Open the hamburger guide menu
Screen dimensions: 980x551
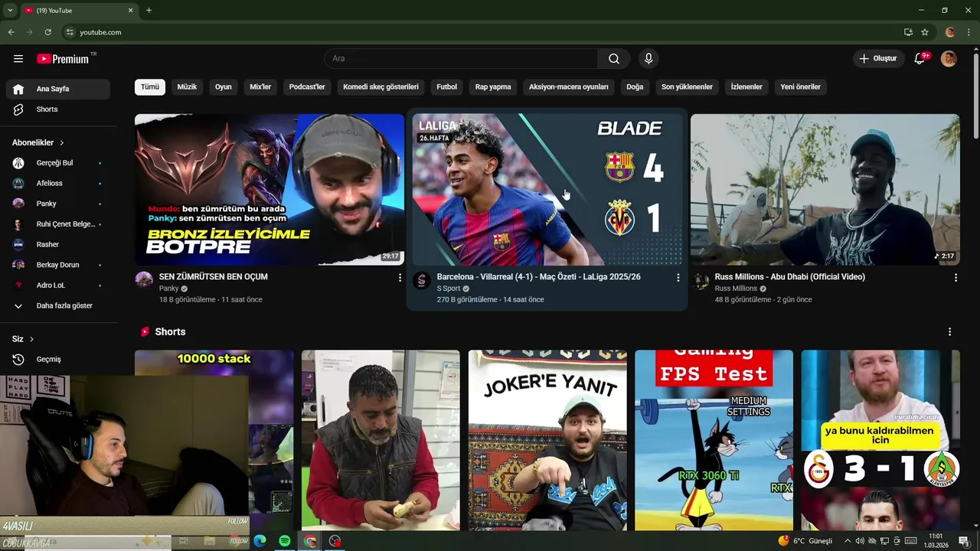(18, 59)
